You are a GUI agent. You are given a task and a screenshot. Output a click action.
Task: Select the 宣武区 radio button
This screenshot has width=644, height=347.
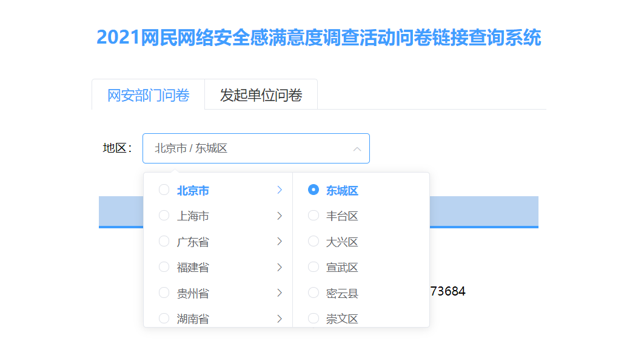(314, 267)
